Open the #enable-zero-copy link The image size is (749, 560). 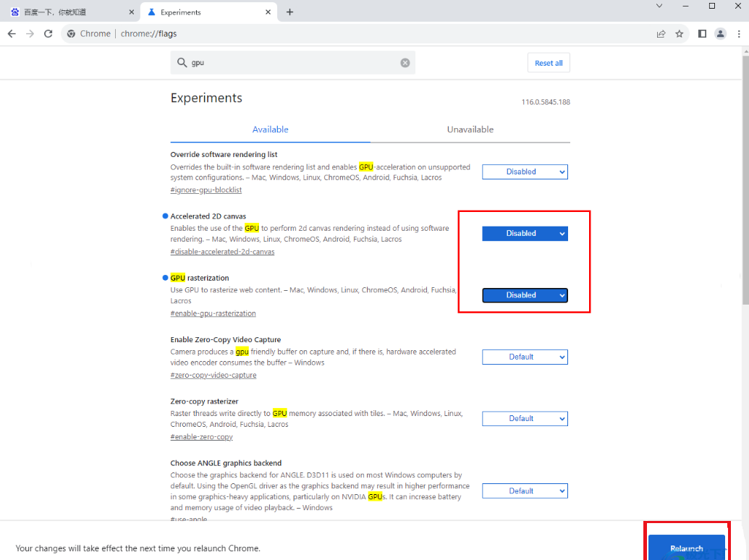point(202,437)
